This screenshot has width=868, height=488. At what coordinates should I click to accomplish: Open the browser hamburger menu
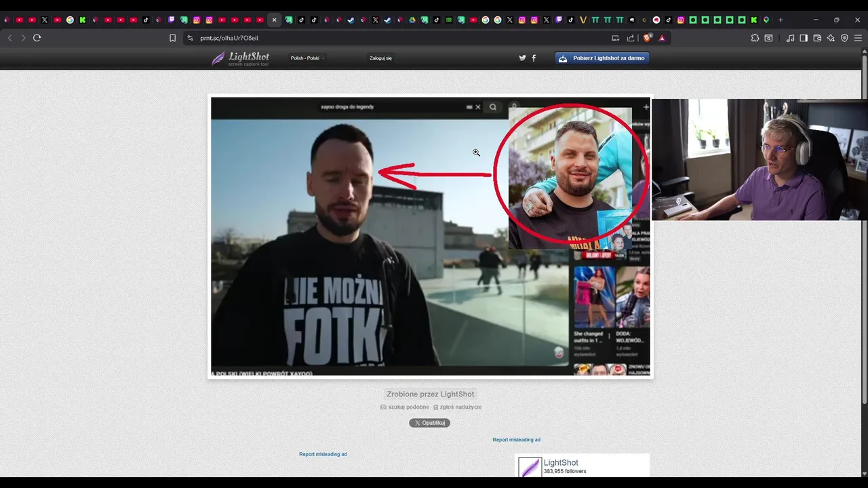click(858, 38)
